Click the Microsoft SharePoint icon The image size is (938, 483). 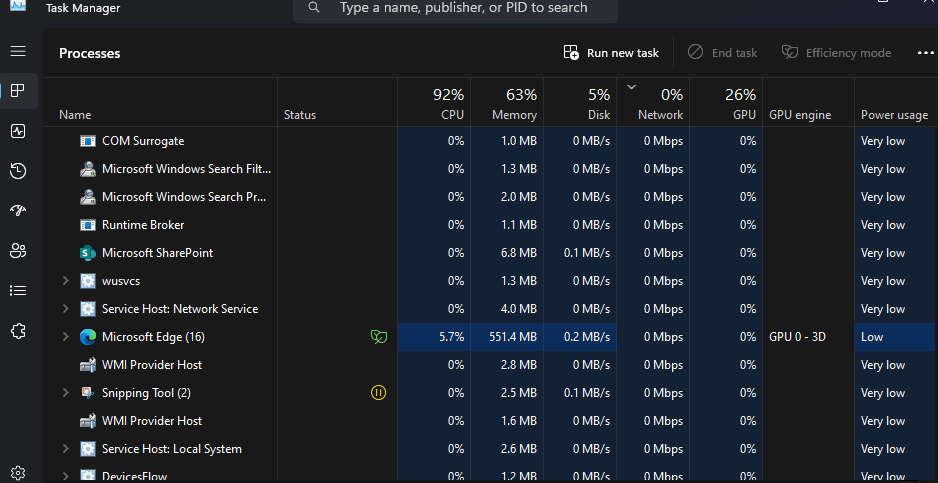pyautogui.click(x=88, y=253)
